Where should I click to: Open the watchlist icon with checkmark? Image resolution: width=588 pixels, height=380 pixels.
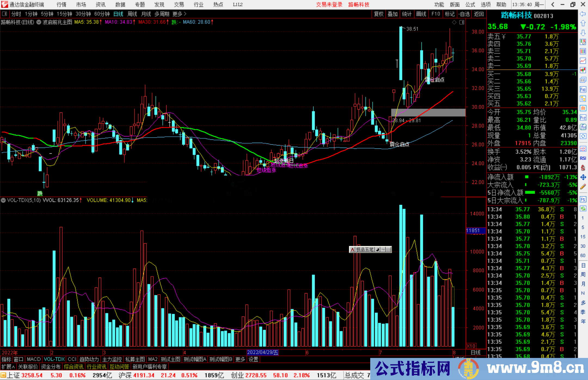point(583,42)
